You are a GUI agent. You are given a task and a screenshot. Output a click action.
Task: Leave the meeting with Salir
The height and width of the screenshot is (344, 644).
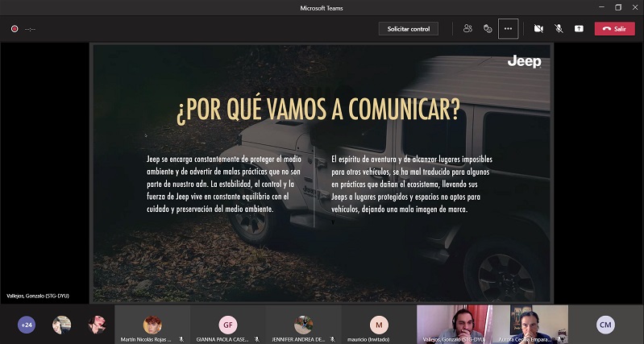tap(614, 29)
